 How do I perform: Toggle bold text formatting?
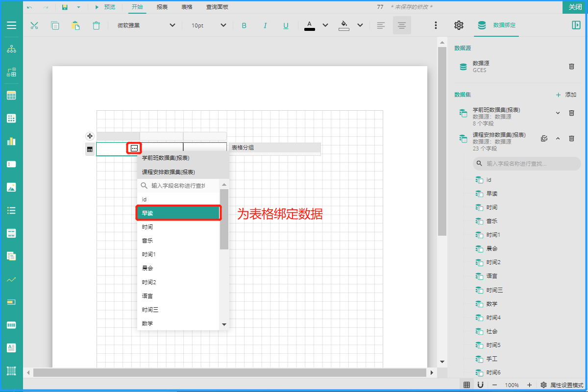pos(244,25)
